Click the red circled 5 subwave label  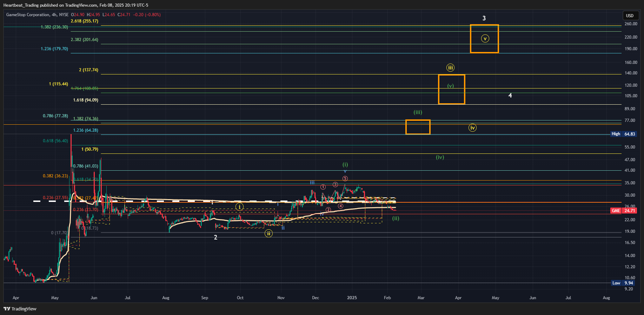pos(345,179)
